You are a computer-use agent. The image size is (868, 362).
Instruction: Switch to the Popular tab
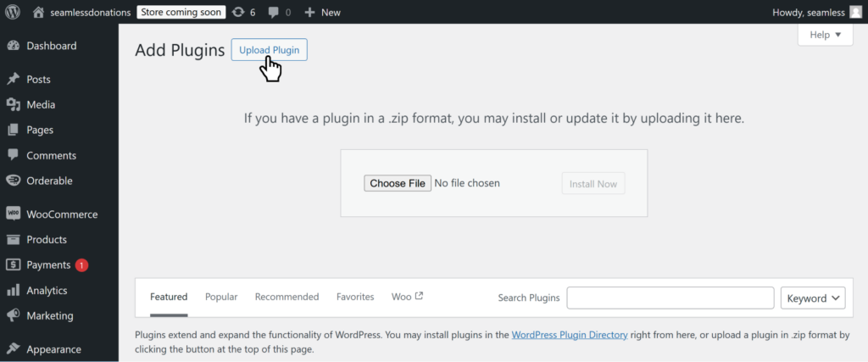[221, 297]
